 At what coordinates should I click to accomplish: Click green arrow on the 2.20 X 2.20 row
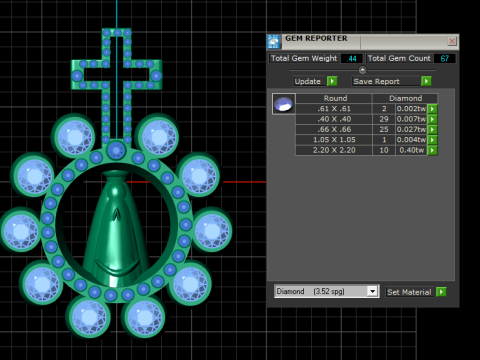coord(432,150)
